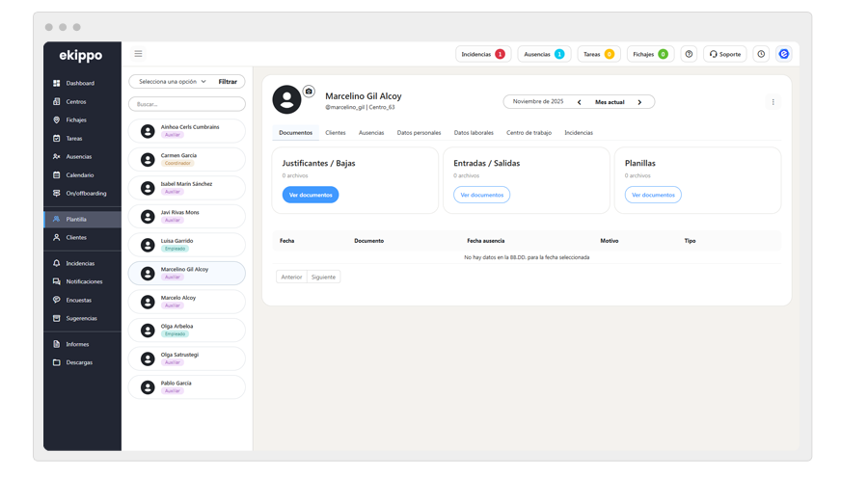Click the Buscar search field
868x477 pixels.
(x=187, y=104)
